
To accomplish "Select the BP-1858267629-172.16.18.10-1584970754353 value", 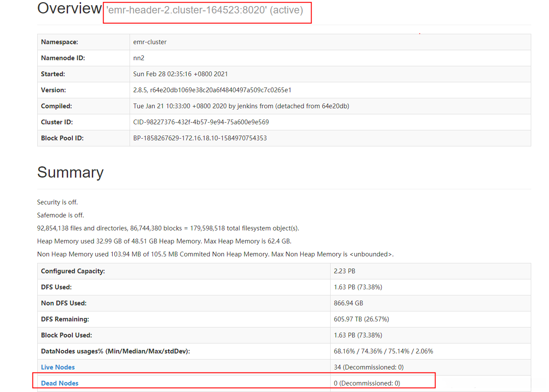I will pyautogui.click(x=200, y=138).
